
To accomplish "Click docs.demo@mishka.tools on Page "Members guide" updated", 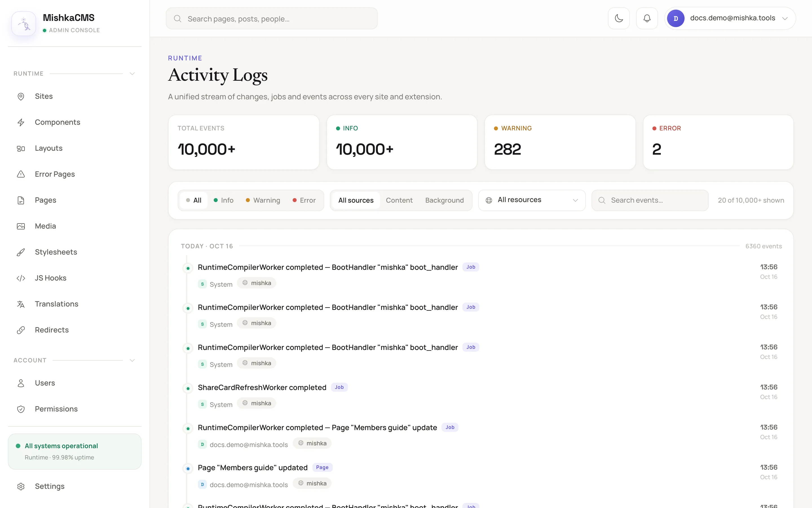I will tap(249, 485).
